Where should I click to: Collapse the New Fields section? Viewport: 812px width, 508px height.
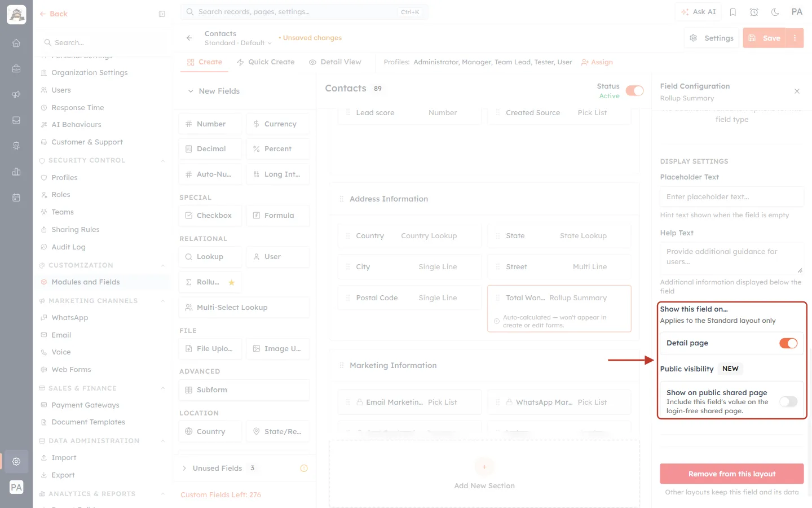pyautogui.click(x=191, y=91)
